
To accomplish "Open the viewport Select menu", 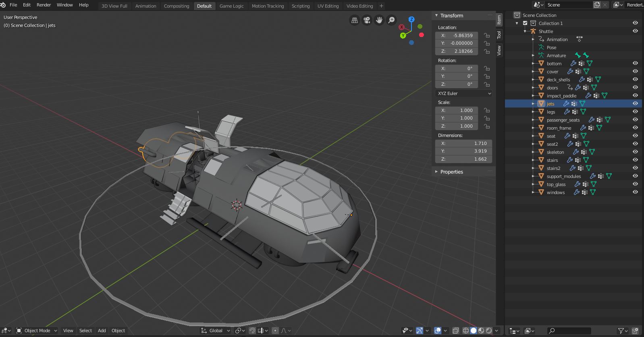I will pos(85,331).
